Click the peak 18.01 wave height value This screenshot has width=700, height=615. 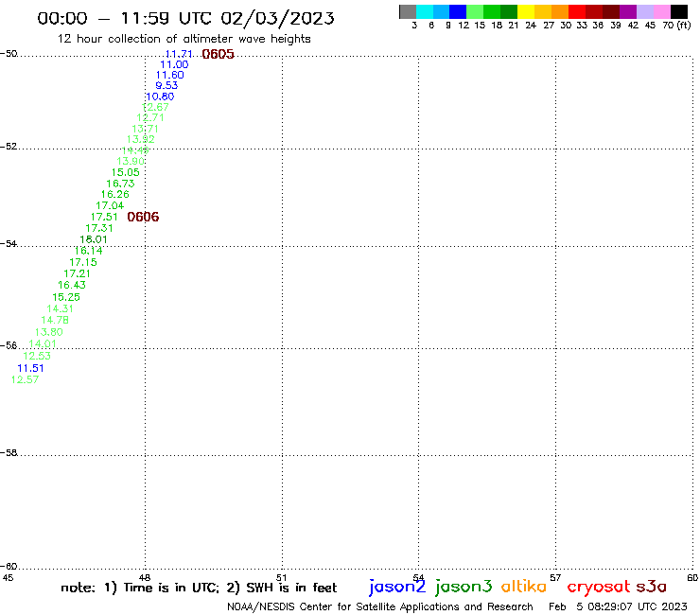(94, 239)
